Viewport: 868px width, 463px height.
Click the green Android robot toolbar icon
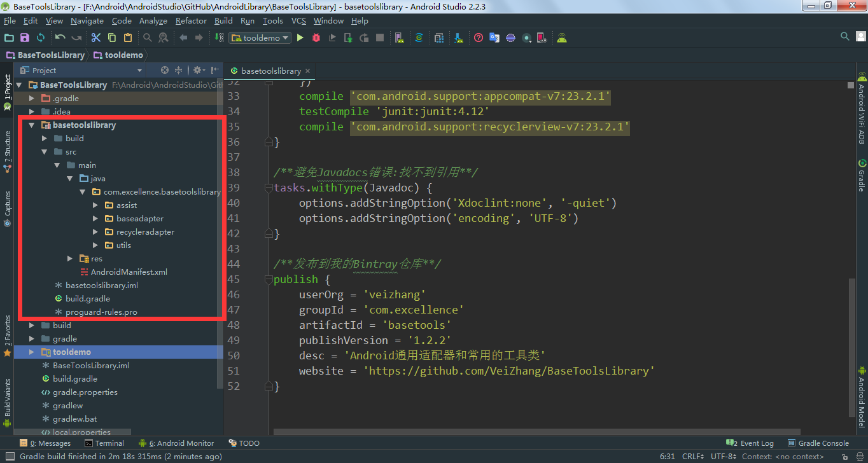pyautogui.click(x=562, y=38)
